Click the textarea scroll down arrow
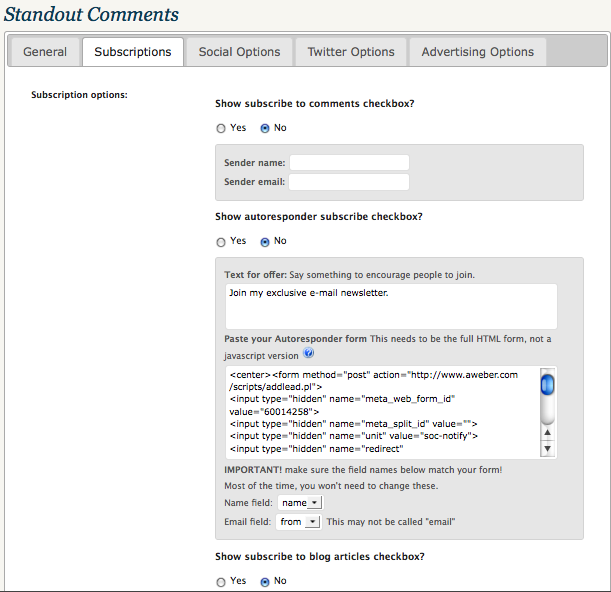611x592 pixels. click(x=547, y=449)
